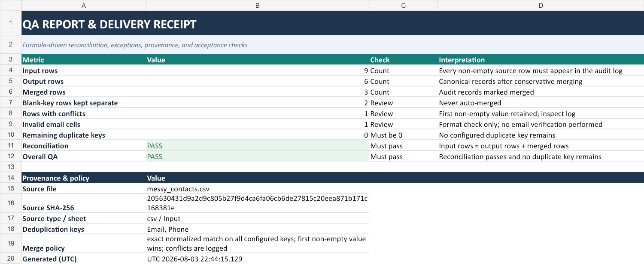The height and width of the screenshot is (264, 644).
Task: Select row 1 header
Action: pos(10,23)
